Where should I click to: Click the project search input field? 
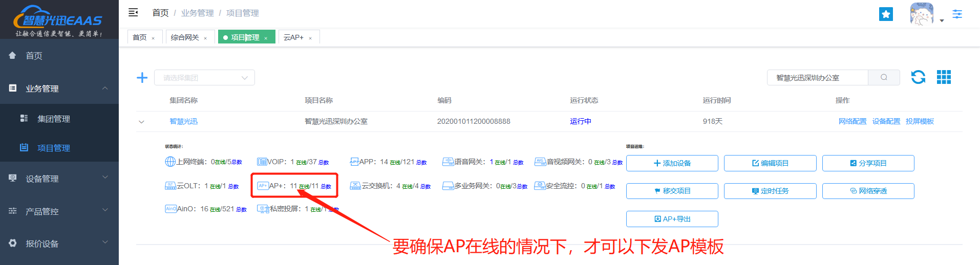(817, 78)
